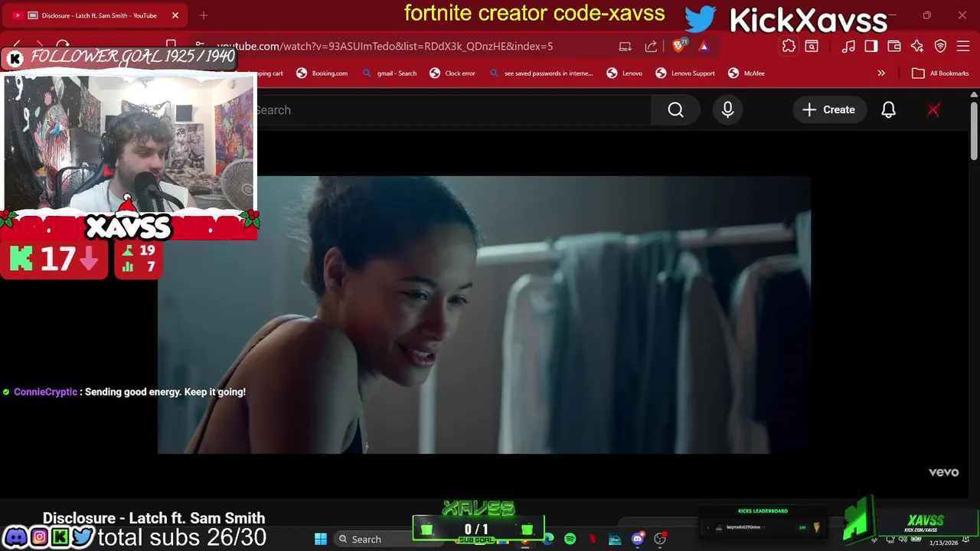Viewport: 980px width, 551px height.
Task: Open OBS Studio from the taskbar
Action: point(660,539)
